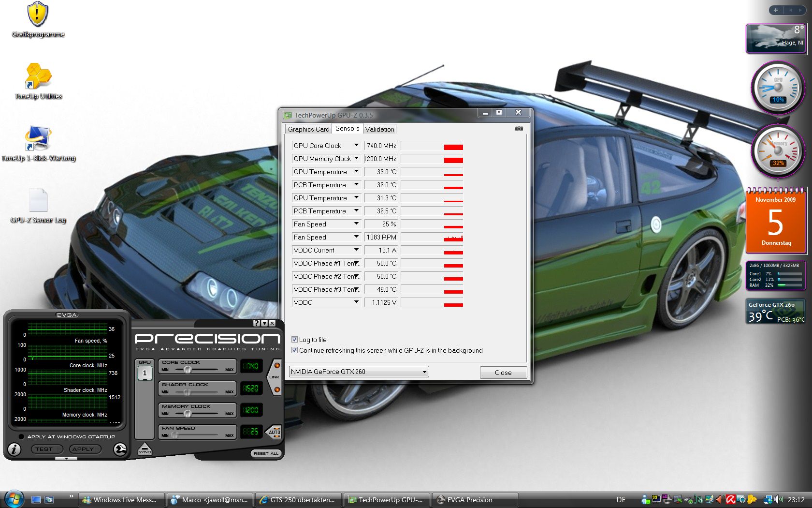This screenshot has width=812, height=508.
Task: Open the VDDC voltage sensor dropdown
Action: (x=356, y=302)
